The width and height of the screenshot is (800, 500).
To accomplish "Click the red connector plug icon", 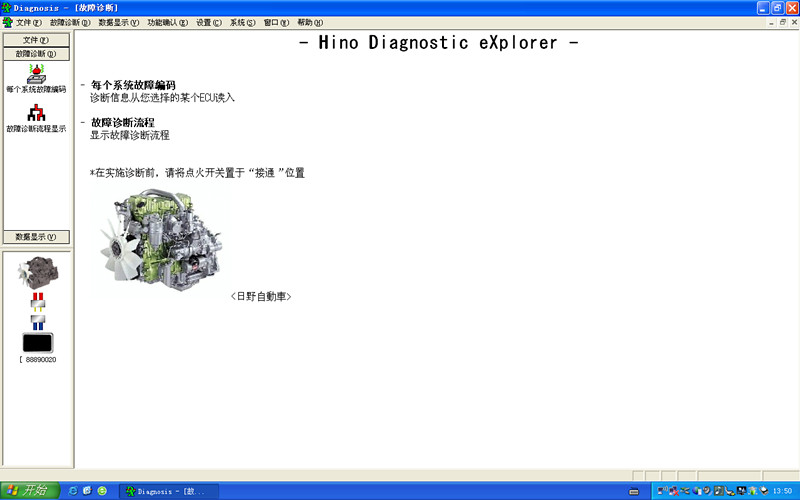I will (38, 302).
